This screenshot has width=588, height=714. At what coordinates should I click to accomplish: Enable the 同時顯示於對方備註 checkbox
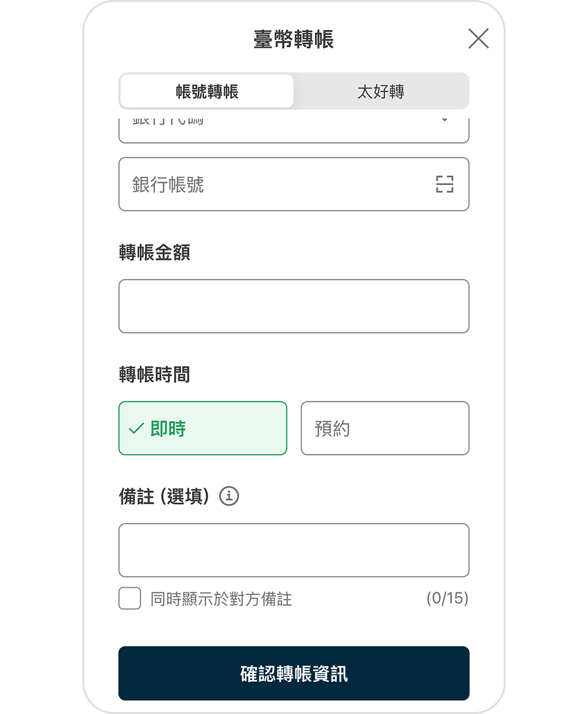(x=130, y=598)
